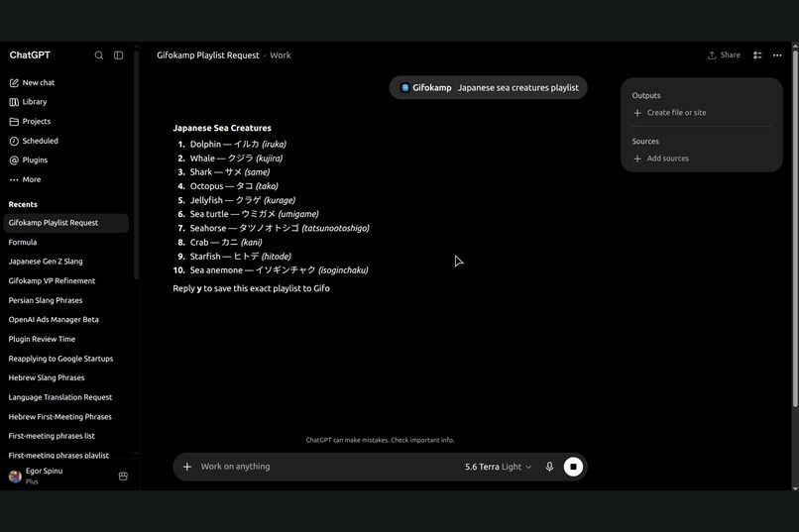
Task: Click the Scheduled clock icon
Action: (x=14, y=141)
